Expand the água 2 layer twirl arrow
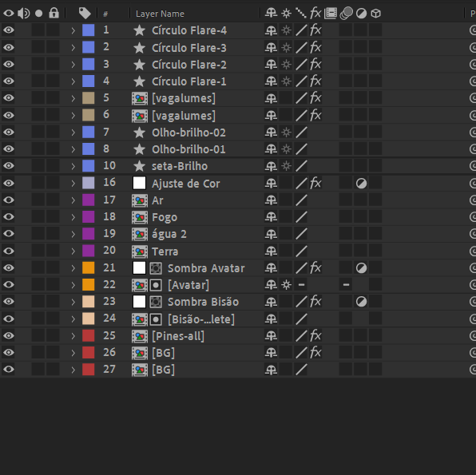 [73, 234]
